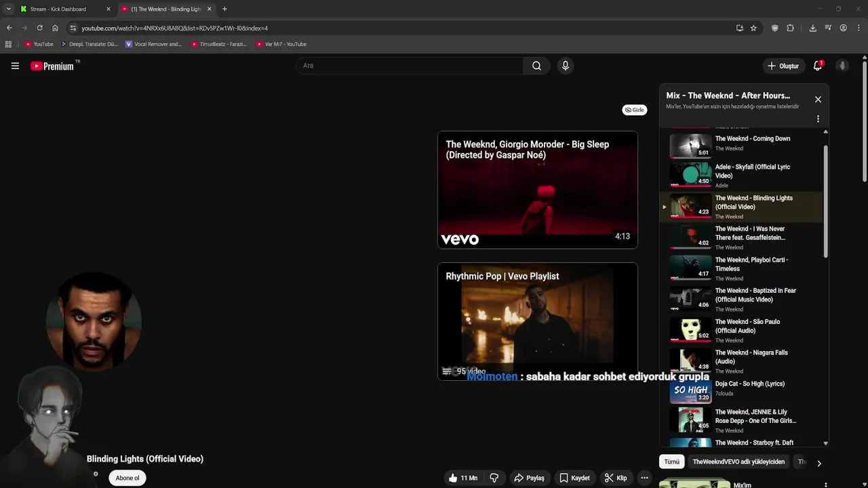Reload the page in browser
The width and height of the screenshot is (868, 488).
tap(39, 28)
